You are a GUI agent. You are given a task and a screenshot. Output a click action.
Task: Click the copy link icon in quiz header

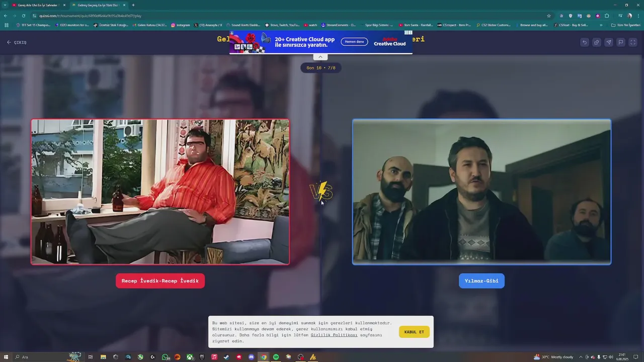click(x=597, y=42)
